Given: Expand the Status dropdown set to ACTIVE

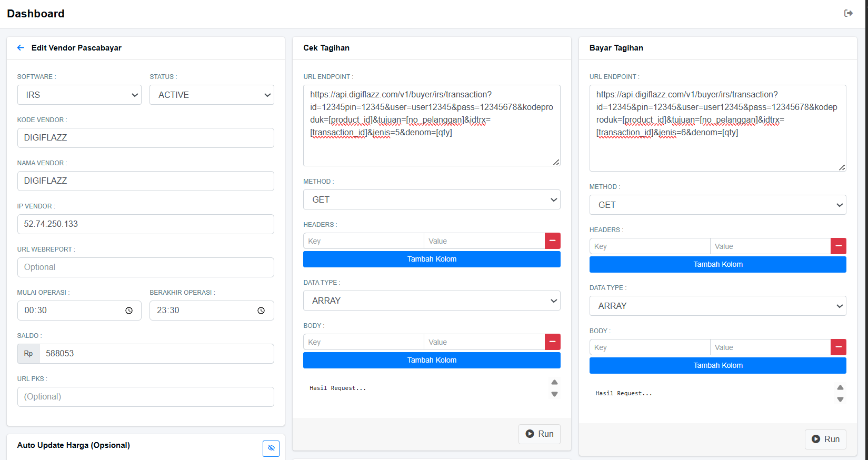Looking at the screenshot, I should 212,95.
